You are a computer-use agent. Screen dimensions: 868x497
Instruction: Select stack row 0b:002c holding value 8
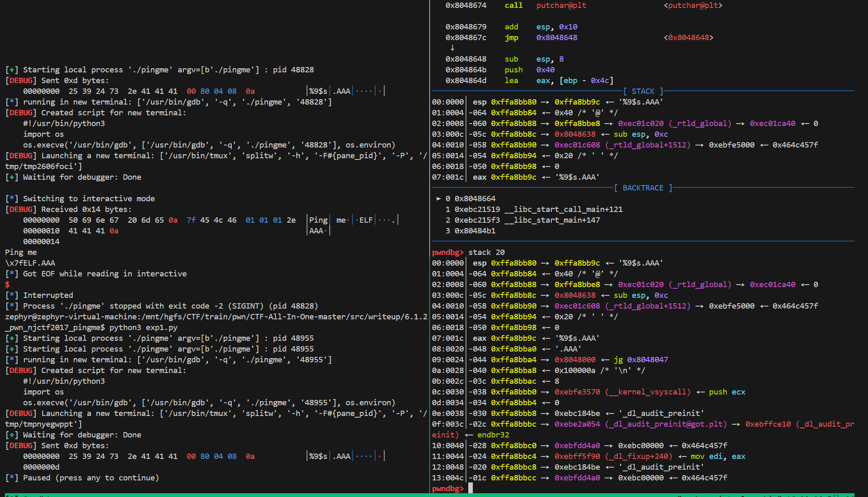pos(495,381)
